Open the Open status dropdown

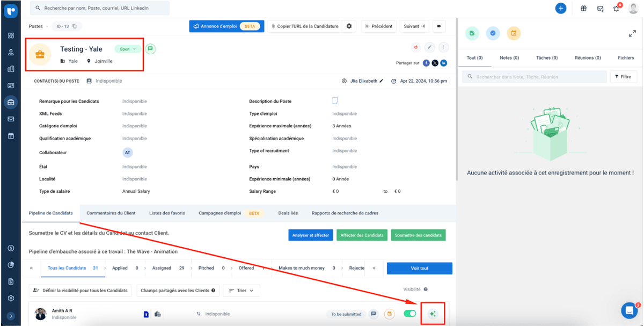click(x=127, y=49)
